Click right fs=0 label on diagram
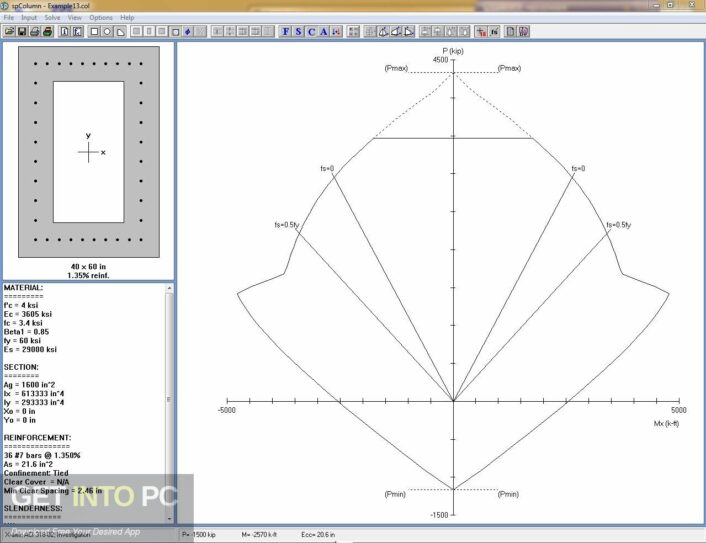 click(578, 168)
